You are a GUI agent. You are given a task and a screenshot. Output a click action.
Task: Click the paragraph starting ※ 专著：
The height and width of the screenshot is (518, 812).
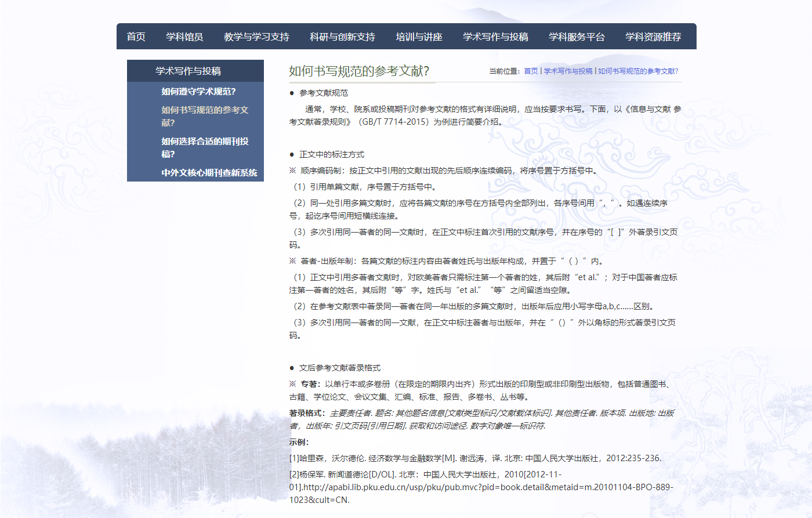tap(481, 390)
